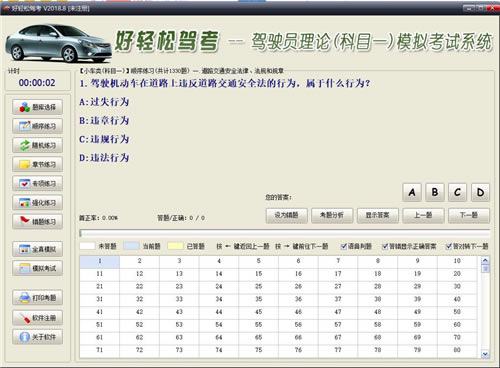Open 章节练习 with the yellow note icon
Viewport: 500px width, 368px height.
37,164
